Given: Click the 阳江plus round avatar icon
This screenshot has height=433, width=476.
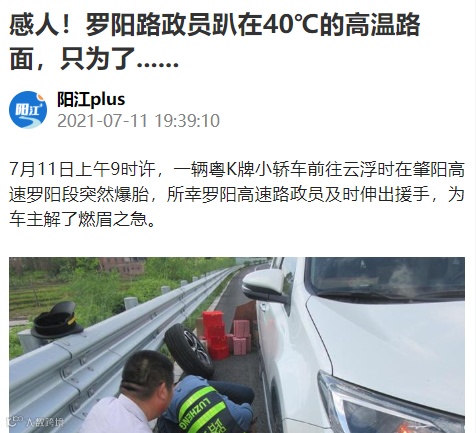Looking at the screenshot, I should (28, 110).
